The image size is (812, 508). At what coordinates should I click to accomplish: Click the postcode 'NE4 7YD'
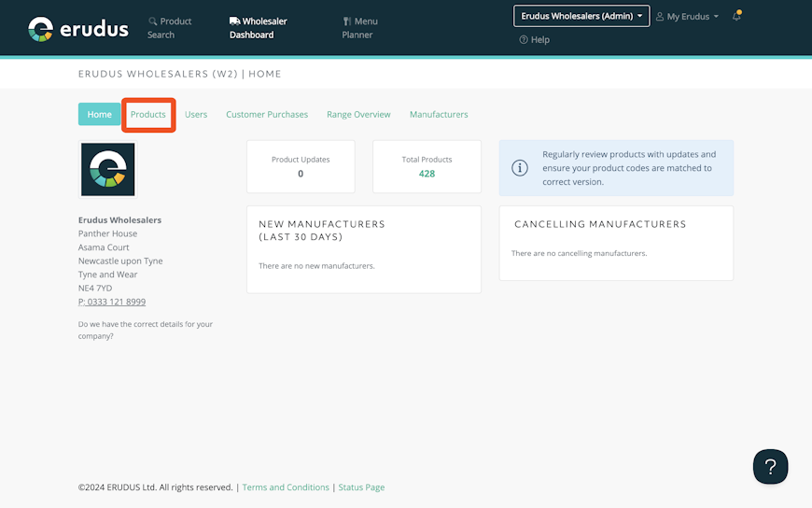(x=95, y=289)
